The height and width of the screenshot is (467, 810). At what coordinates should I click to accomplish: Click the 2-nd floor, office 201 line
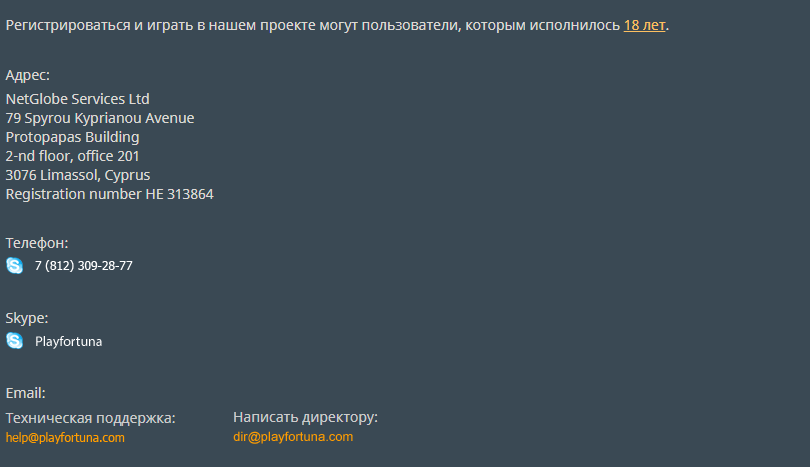point(72,156)
